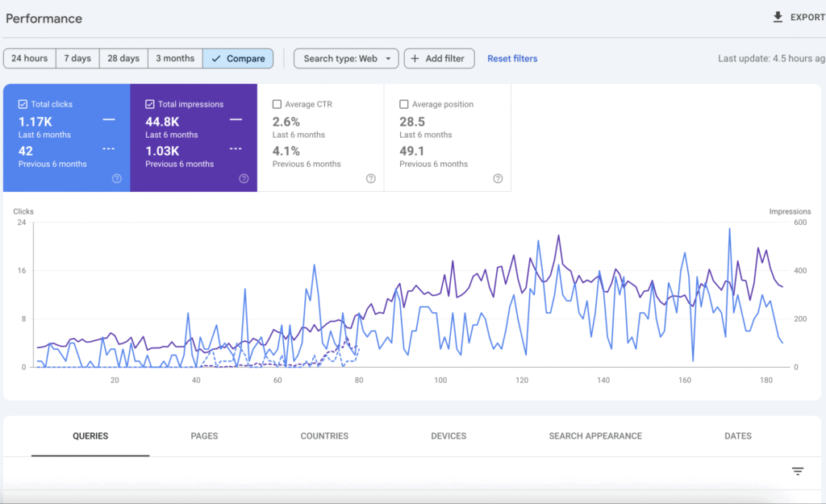The width and height of the screenshot is (826, 504).
Task: Uncheck the Total clicks checkbox
Action: click(x=23, y=104)
